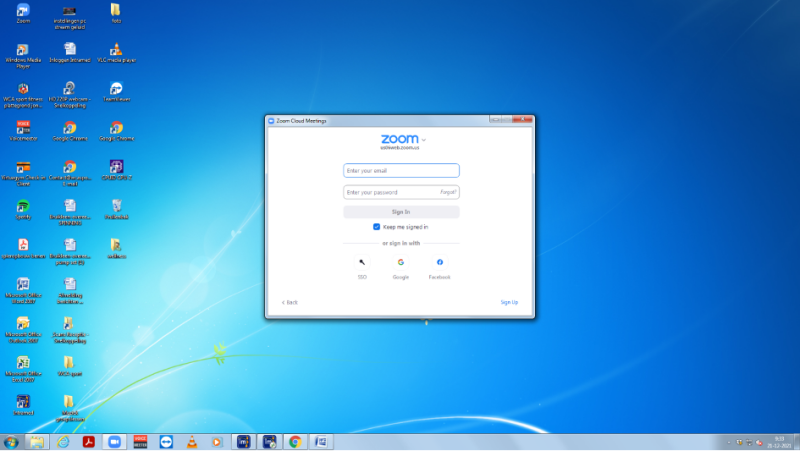Open the foto folder on the desktop
The width and height of the screenshot is (800, 451).
click(x=116, y=11)
